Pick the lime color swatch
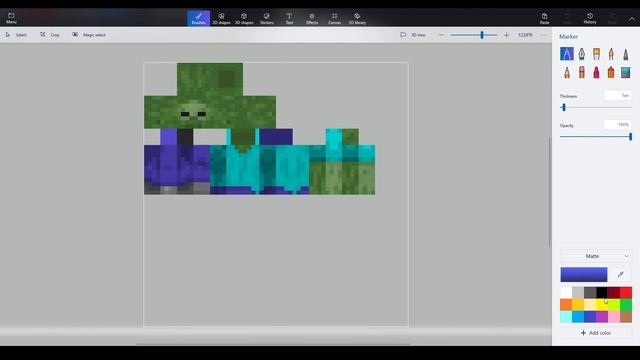The width and height of the screenshot is (640, 360). (x=614, y=304)
